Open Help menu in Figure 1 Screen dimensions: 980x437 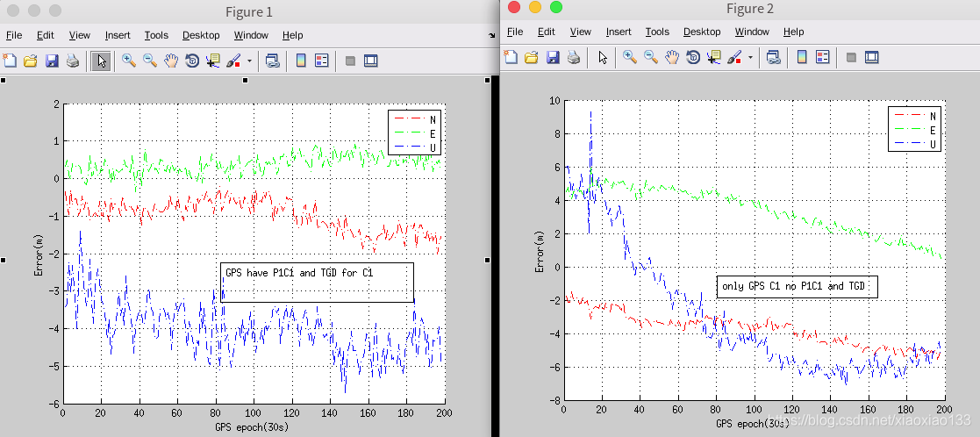tap(292, 35)
